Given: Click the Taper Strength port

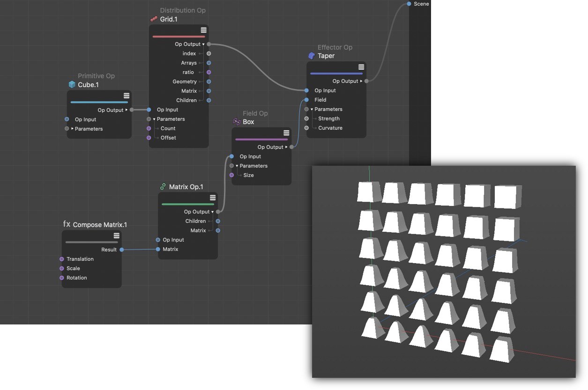Looking at the screenshot, I should 306,118.
